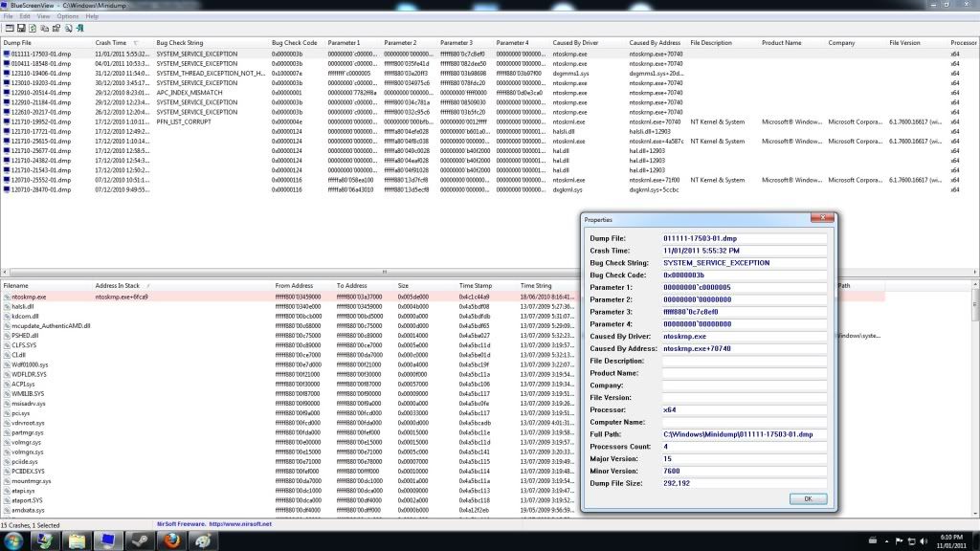Click the Save Selected Items floppy icon
The image size is (980, 551).
[21, 28]
